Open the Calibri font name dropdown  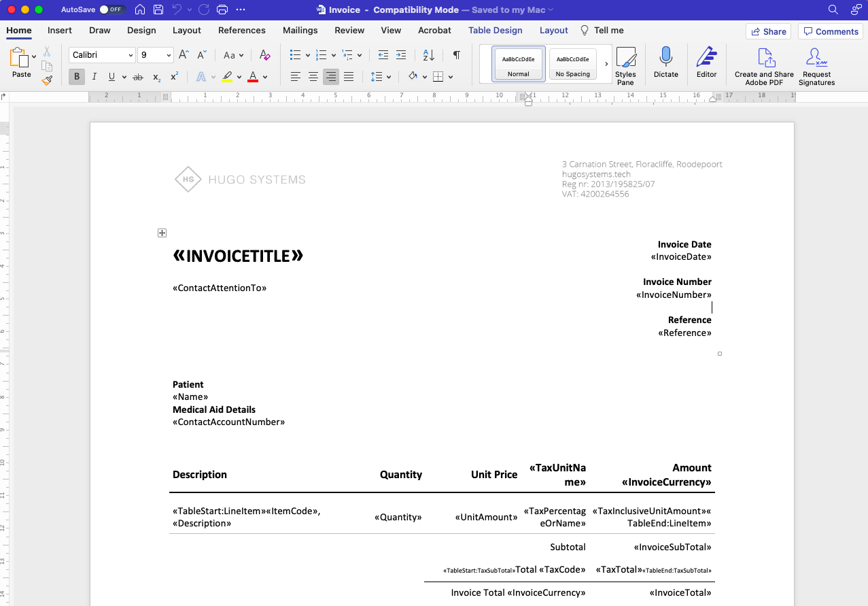102,56
